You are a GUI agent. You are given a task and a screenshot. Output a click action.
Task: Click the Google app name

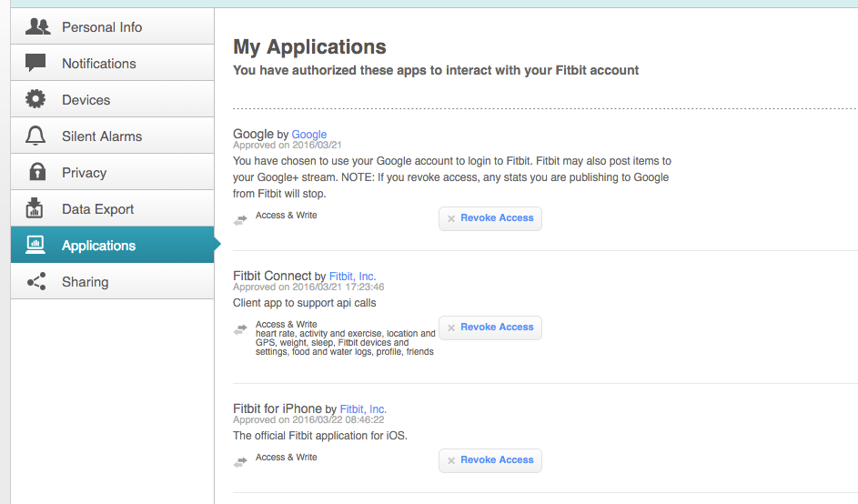pos(253,134)
